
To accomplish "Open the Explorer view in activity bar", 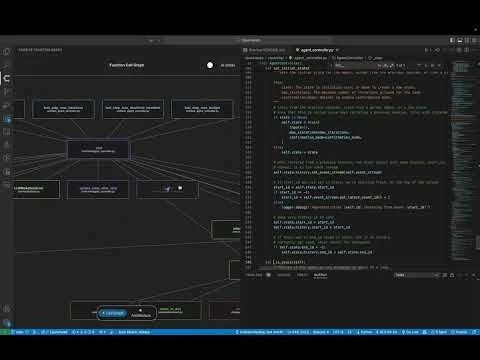I will [x=6, y=52].
